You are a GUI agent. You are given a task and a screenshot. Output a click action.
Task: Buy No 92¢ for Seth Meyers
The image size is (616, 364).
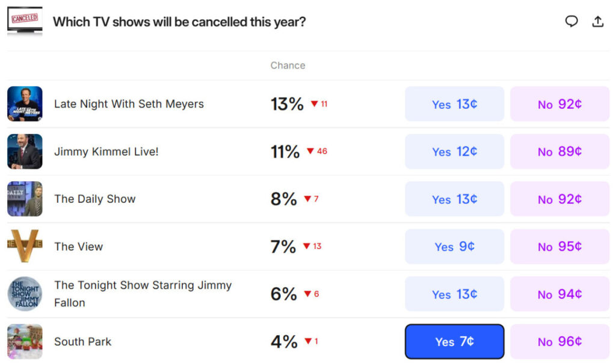(x=559, y=104)
